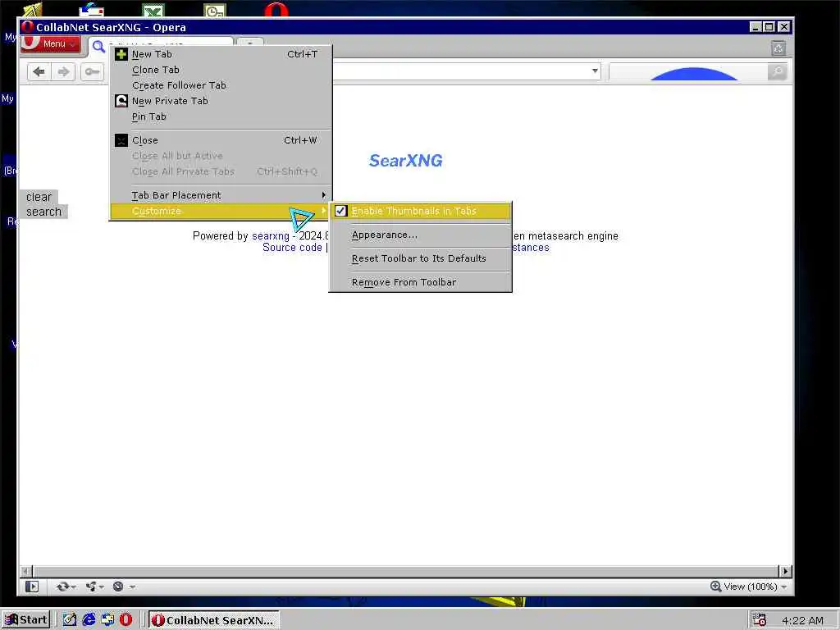
Task: Select Create Follower Tab menu entry
Action: click(221, 85)
